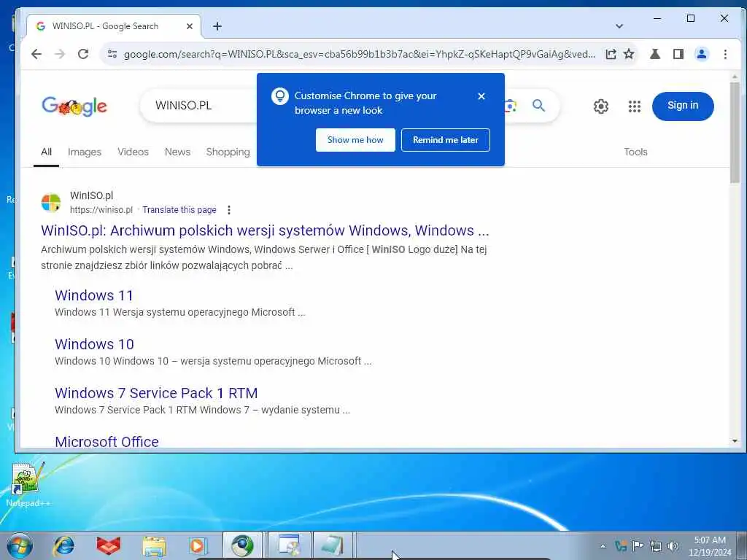This screenshot has height=560, width=747.
Task: Click WinISO.pl site favicon
Action: point(51,203)
